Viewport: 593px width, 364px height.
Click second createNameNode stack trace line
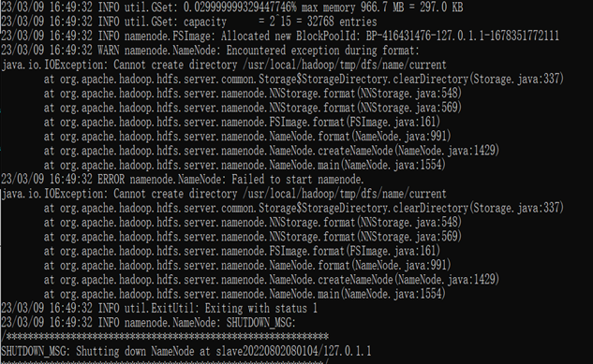coord(272,280)
